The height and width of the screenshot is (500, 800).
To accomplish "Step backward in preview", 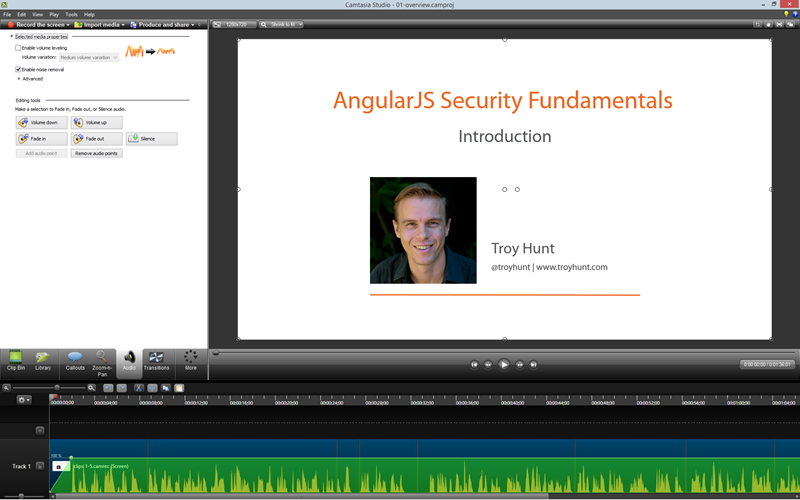I will [x=488, y=364].
